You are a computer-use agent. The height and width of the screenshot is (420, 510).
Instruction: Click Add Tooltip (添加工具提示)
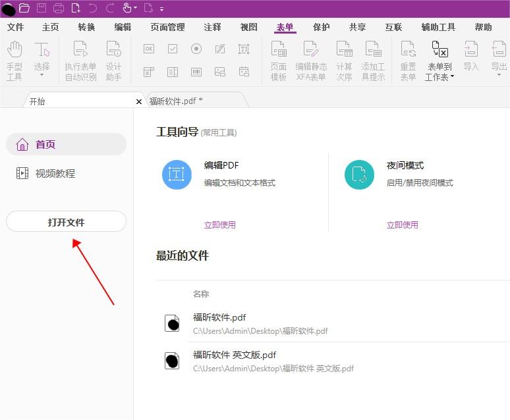[373, 61]
